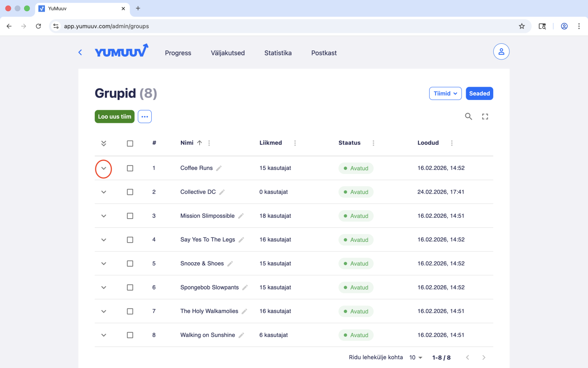Screen dimensions: 588x368
Task: Click the pencil icon next to Snooze & Shoes
Action: [230, 264]
